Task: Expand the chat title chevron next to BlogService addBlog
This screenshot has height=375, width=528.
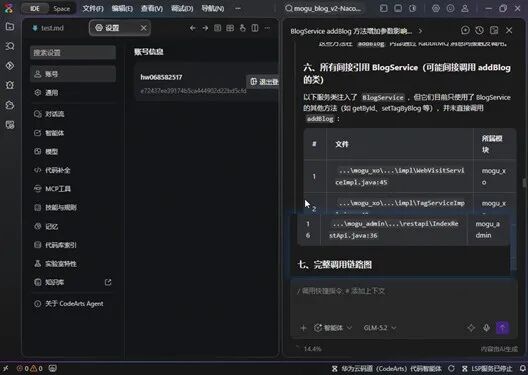Action: (420, 31)
